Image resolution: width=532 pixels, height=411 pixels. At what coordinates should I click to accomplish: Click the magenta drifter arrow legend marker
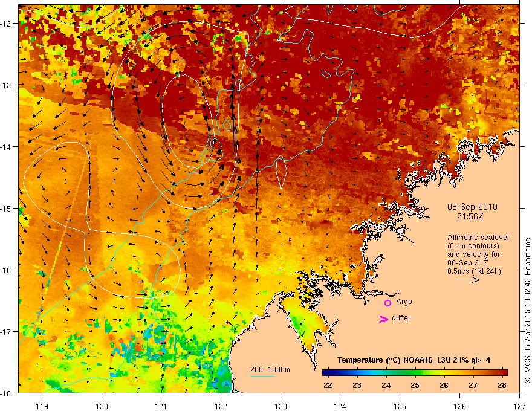coord(383,319)
